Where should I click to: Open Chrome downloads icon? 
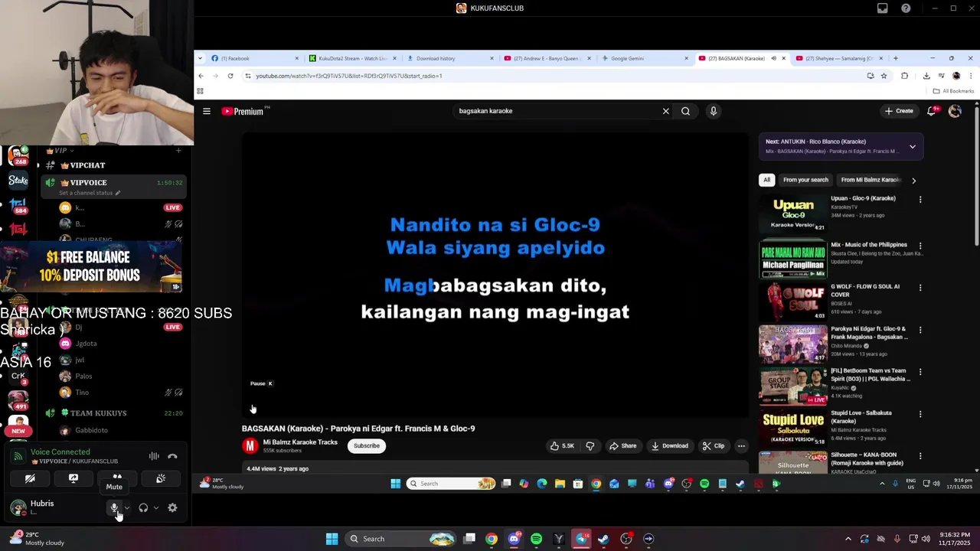click(926, 76)
